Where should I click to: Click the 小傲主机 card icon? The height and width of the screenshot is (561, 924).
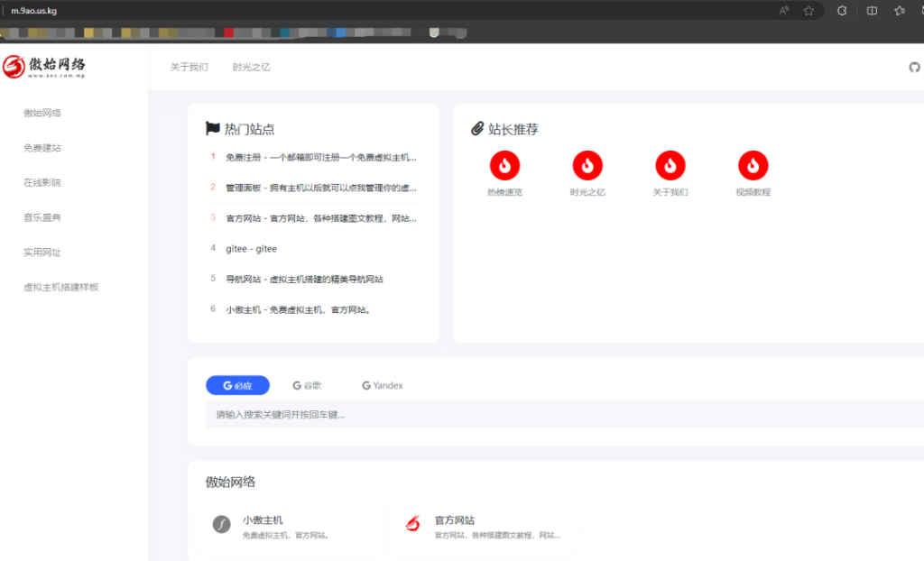click(222, 524)
